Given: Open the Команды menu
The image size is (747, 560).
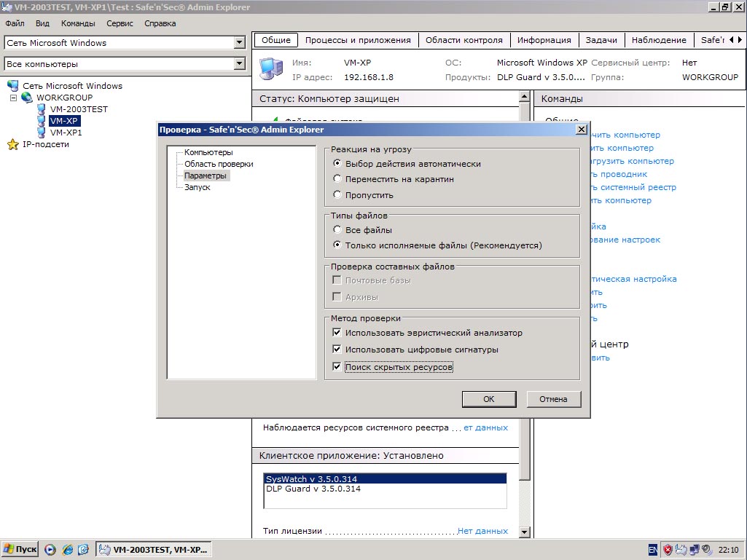Looking at the screenshot, I should [78, 23].
